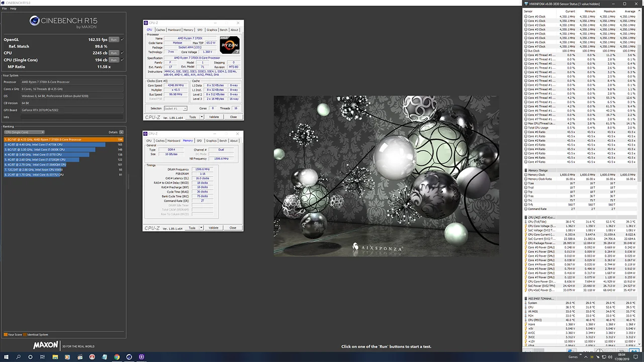Click Tools button in top CPU-Z window
Viewport: 644px width, 362px height.
click(x=193, y=117)
